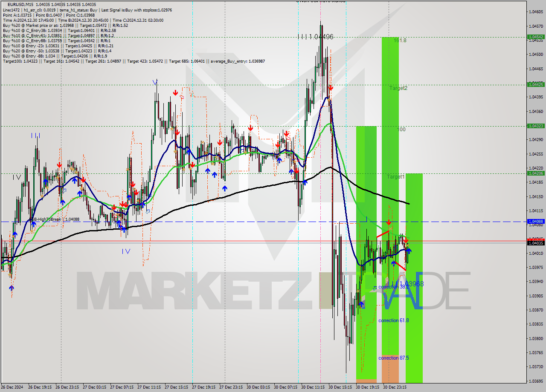Select the 26 Dec 2024 time label
The image size is (546, 392).
coord(12,387)
